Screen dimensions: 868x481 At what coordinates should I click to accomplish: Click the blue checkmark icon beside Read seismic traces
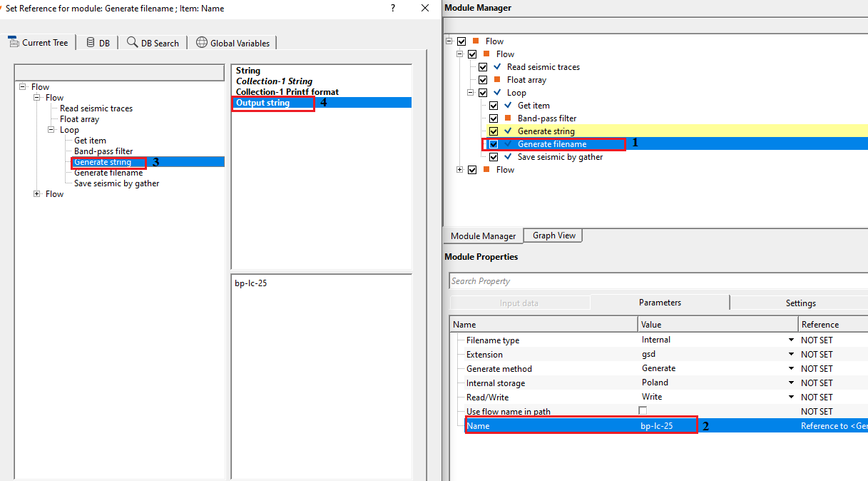497,66
